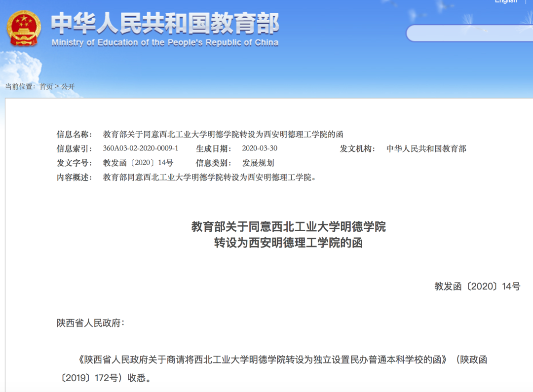This screenshot has height=392, width=533.
Task: Select the 信息索引 label
Action: 74,149
